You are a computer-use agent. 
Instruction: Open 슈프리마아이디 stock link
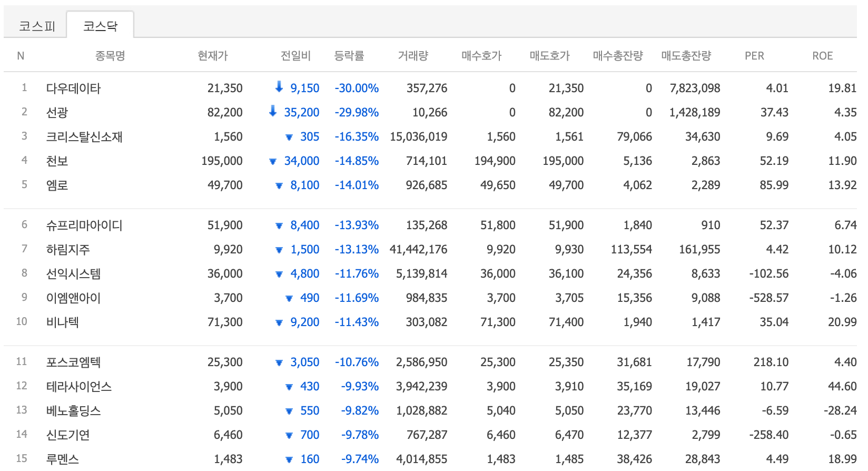pos(84,225)
